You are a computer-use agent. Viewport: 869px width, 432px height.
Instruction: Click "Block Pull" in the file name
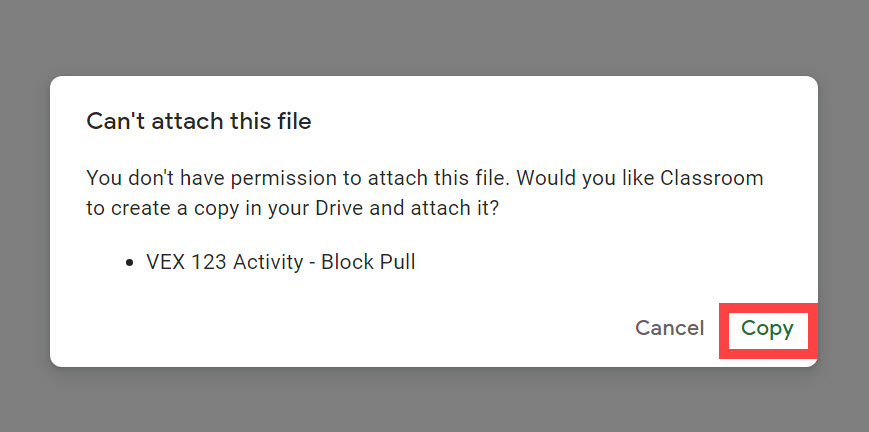click(x=368, y=263)
